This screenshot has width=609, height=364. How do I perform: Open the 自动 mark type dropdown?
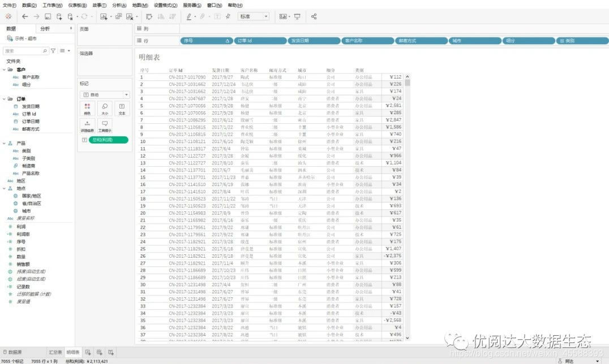pyautogui.click(x=105, y=95)
